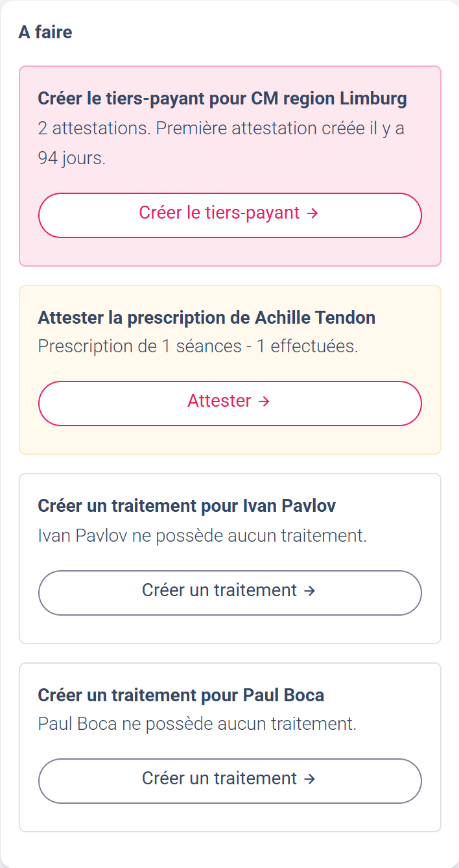459x868 pixels.
Task: Click 'Créer un traitement pour Paul Boca' heading
Action: (x=181, y=695)
